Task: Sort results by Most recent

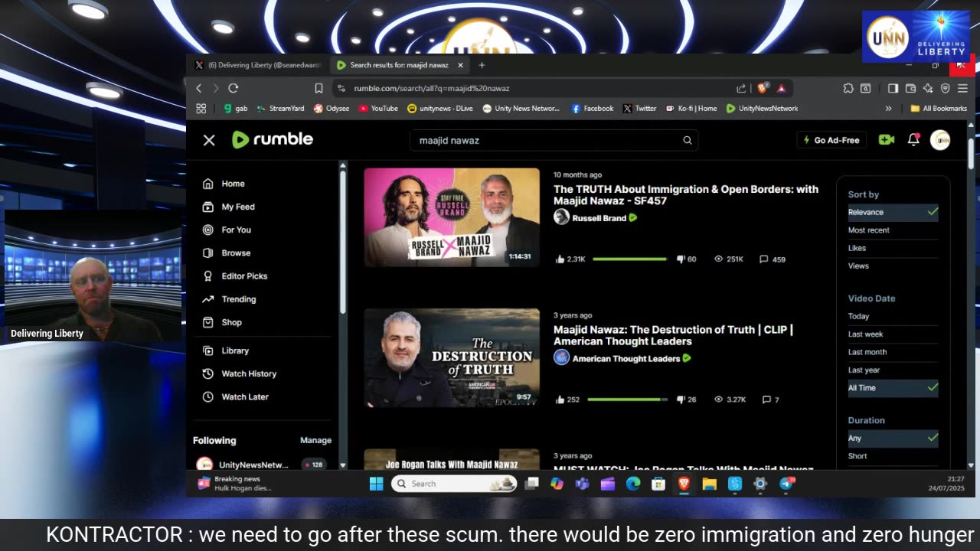Action: coord(868,230)
